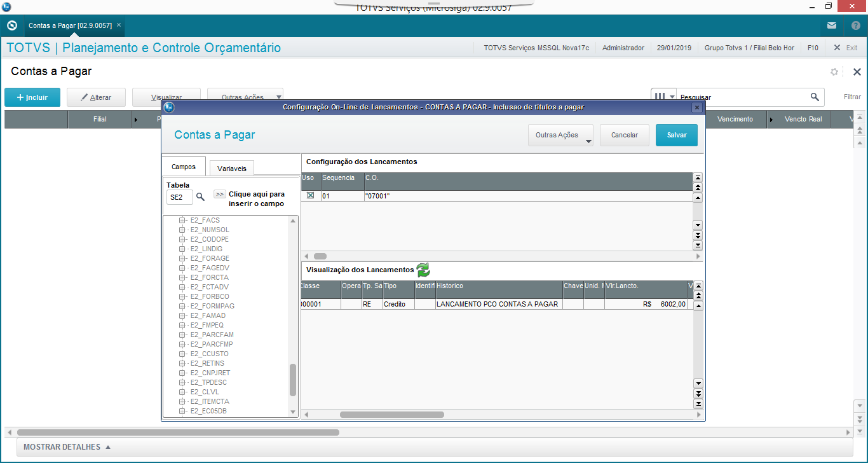868x463 pixels.
Task: Select the E2_RETINS field in the tree
Action: (x=208, y=364)
